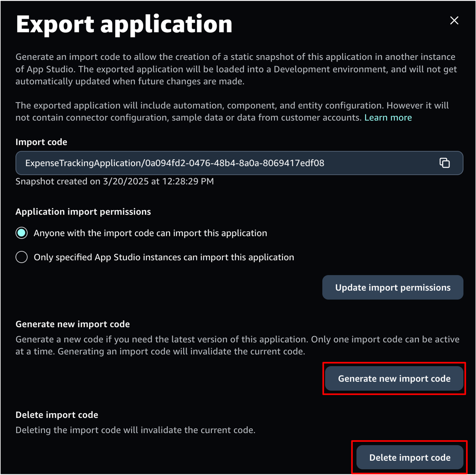Click the 'Application import permissions' heading

coord(83,212)
